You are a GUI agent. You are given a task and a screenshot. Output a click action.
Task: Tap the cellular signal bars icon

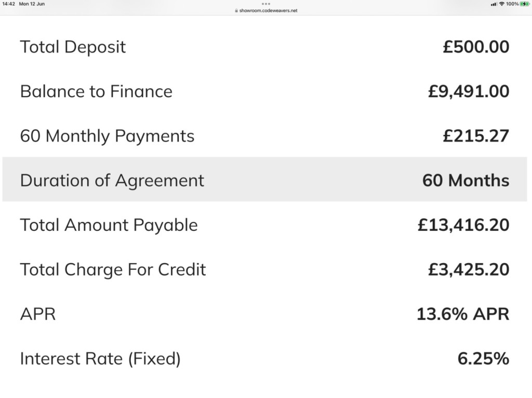coord(494,4)
